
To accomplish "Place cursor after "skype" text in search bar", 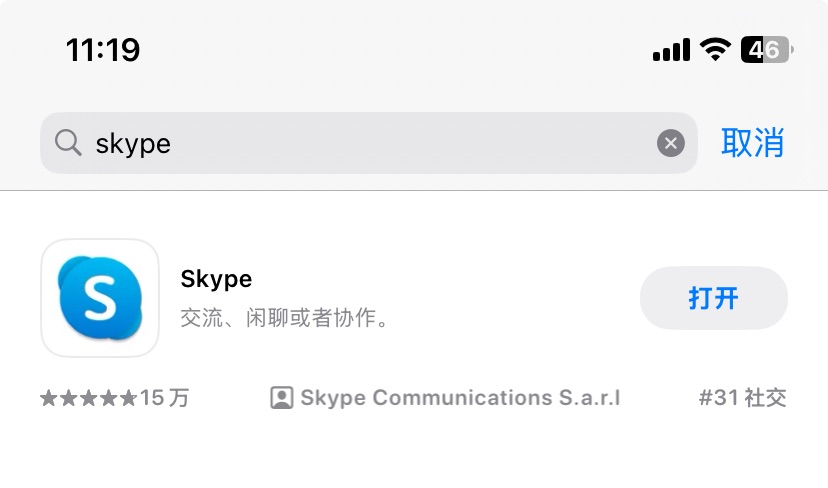I will coord(172,144).
